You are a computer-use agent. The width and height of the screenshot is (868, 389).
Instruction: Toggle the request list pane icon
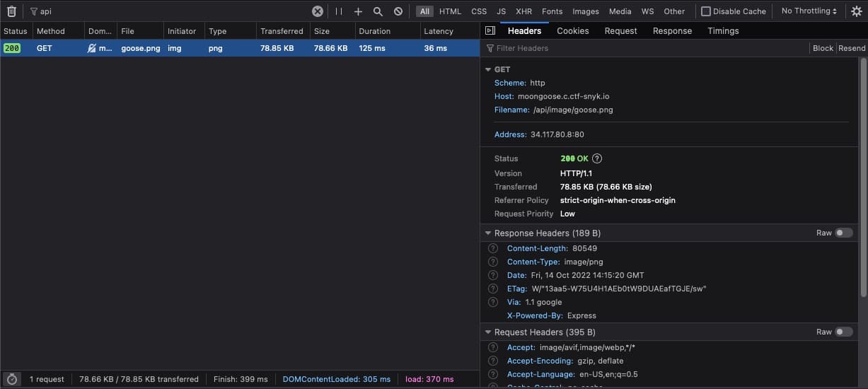click(490, 30)
